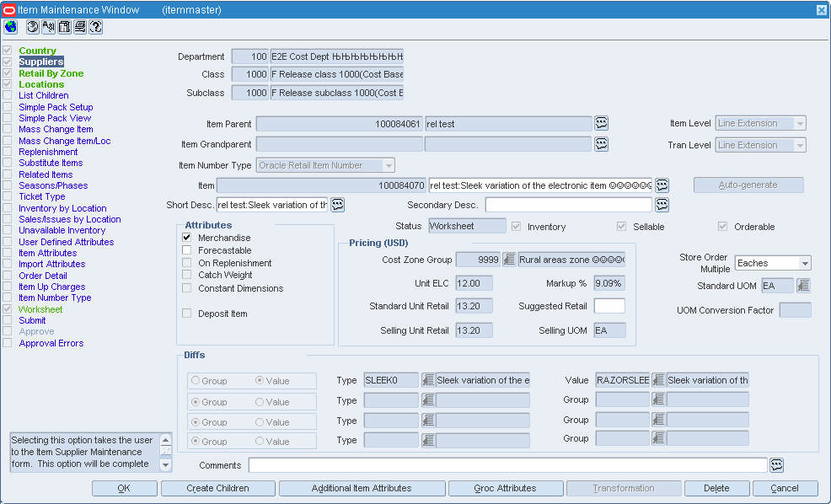Open the Diff Type SLEEK0 lookup icon

(427, 380)
